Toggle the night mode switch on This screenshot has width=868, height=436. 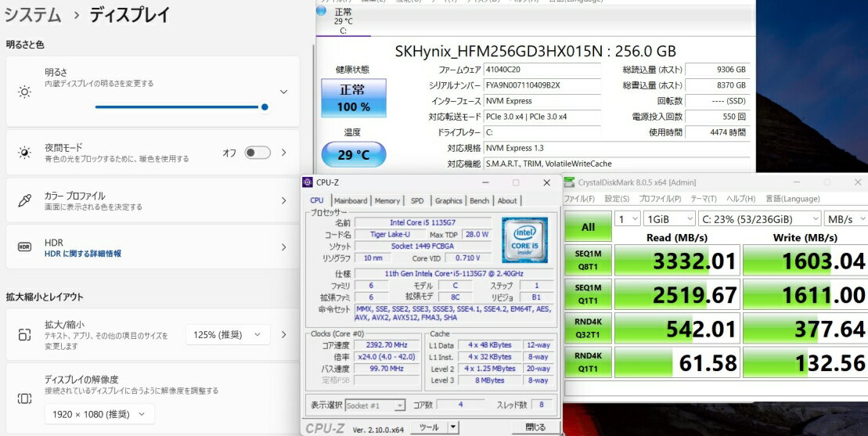(258, 153)
